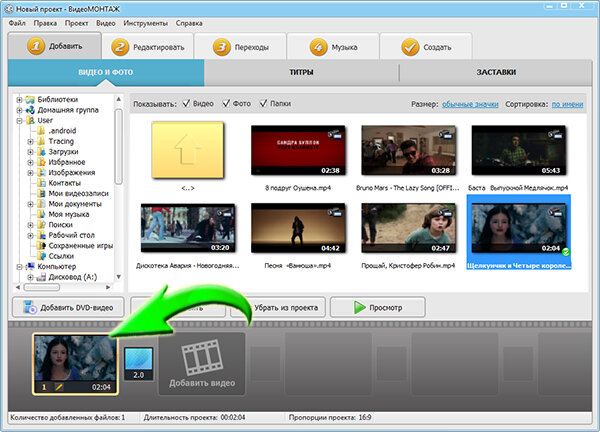Change icon size via обычные значки link
The width and height of the screenshot is (600, 432).
pos(470,104)
